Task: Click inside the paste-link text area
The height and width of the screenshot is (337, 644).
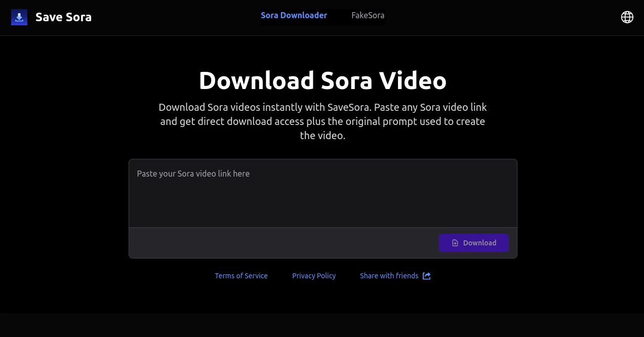Action: pos(323,192)
